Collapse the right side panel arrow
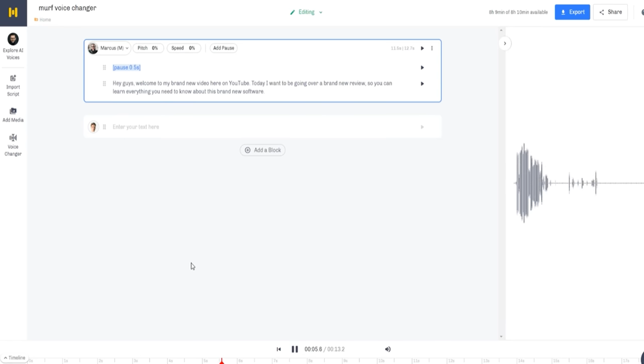Image resolution: width=644 pixels, height=364 pixels. click(505, 44)
